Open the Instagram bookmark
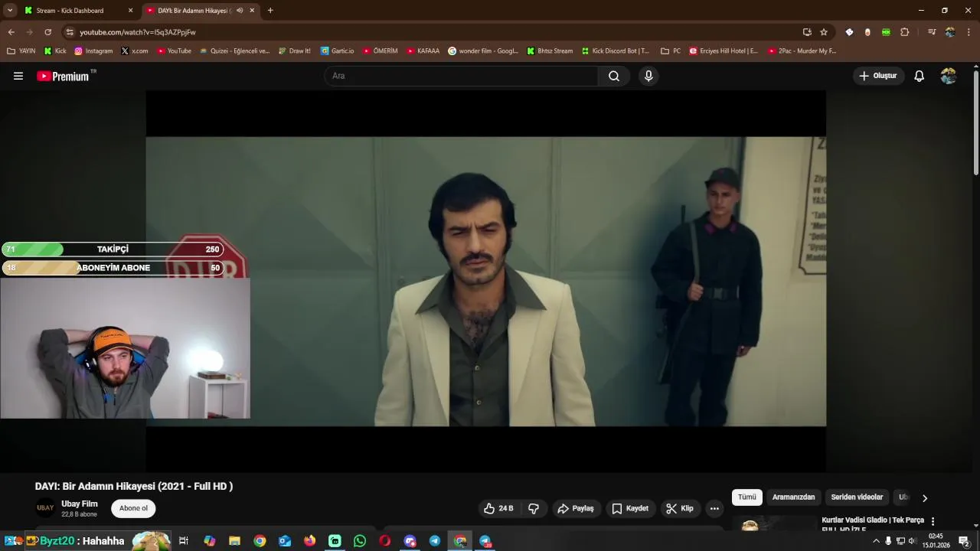 (93, 51)
